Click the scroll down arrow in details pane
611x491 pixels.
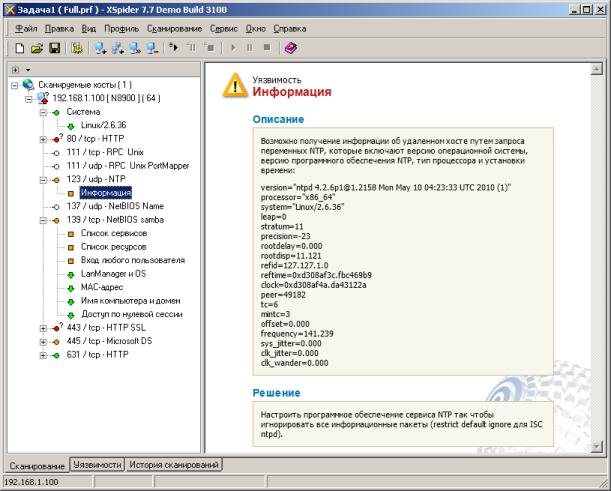[597, 447]
